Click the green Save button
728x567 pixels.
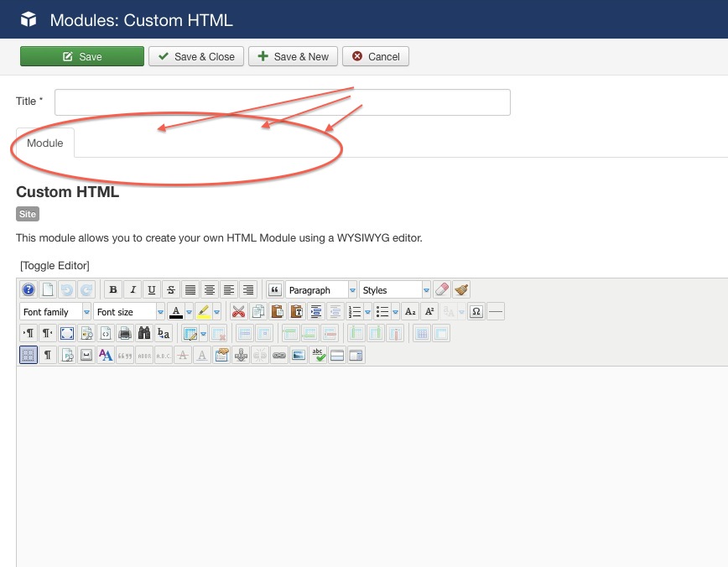coord(82,56)
